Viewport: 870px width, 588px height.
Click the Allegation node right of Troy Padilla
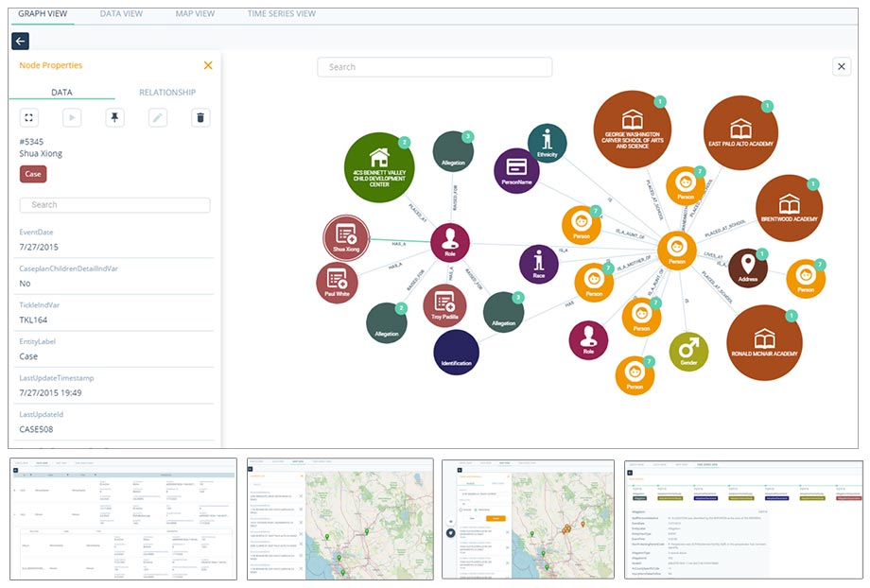click(x=504, y=312)
